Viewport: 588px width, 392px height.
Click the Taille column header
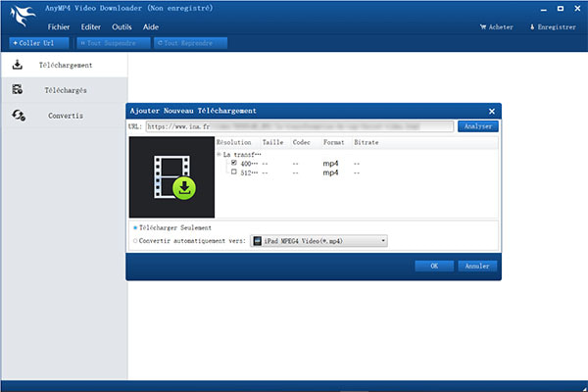[x=273, y=142]
